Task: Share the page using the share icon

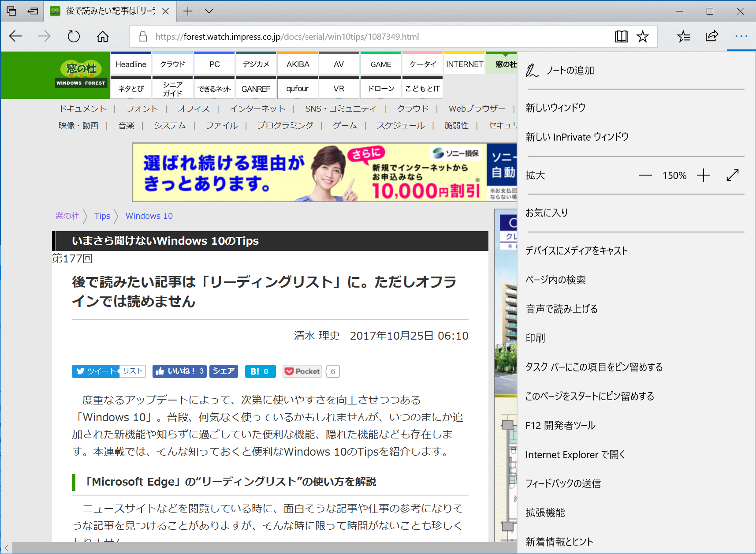Action: [712, 37]
